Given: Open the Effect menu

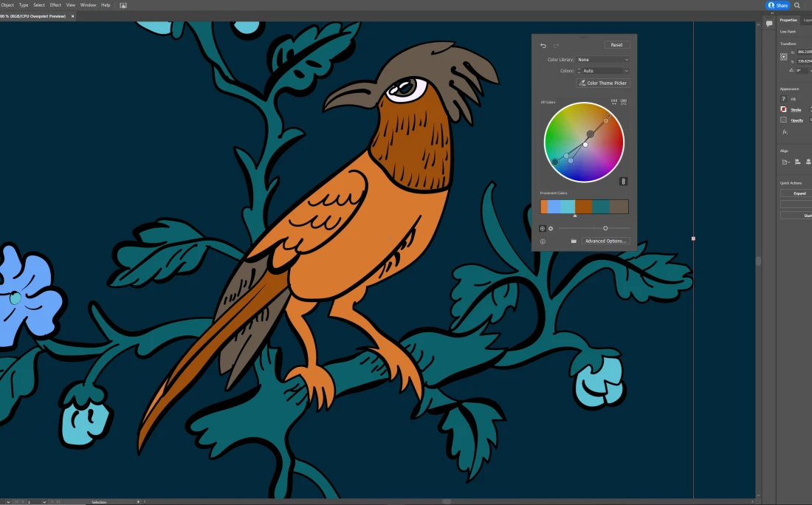Looking at the screenshot, I should [x=55, y=5].
